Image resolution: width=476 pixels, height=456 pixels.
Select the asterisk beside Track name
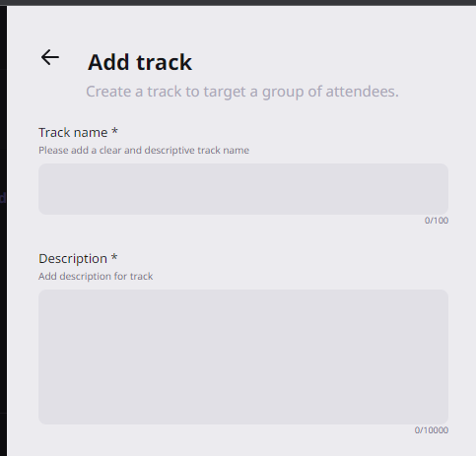[114, 131]
